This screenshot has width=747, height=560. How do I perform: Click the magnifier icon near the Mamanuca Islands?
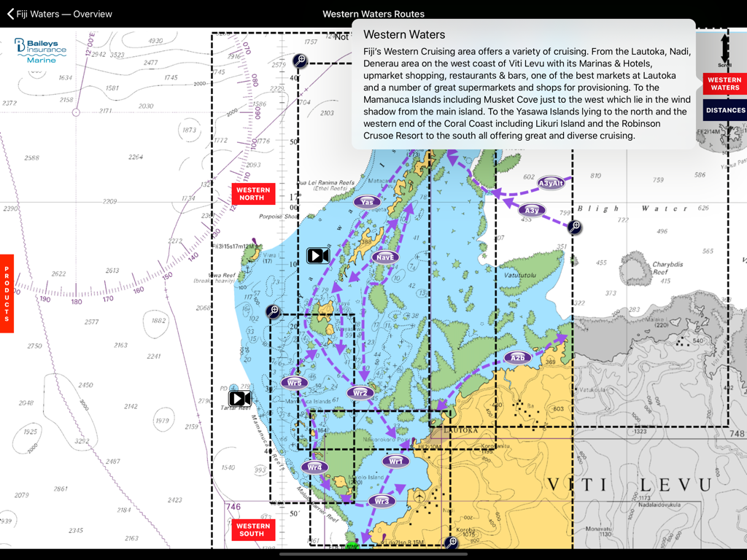click(274, 311)
